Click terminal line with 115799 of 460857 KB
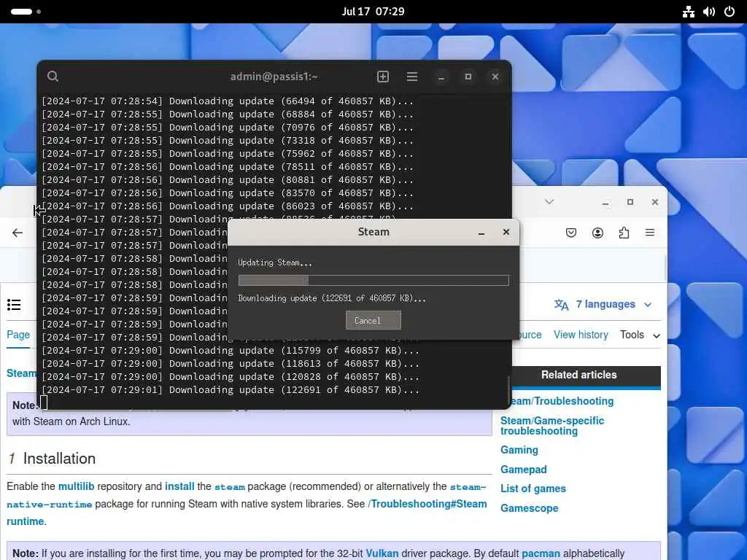Screen dimensions: 747x560 pos(230,351)
